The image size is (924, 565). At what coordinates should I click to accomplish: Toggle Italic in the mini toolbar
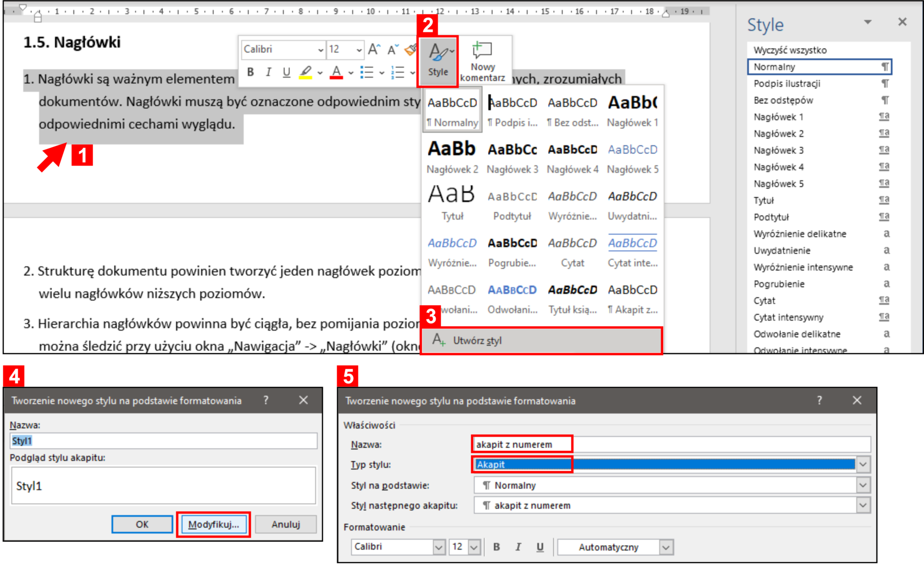(x=268, y=72)
